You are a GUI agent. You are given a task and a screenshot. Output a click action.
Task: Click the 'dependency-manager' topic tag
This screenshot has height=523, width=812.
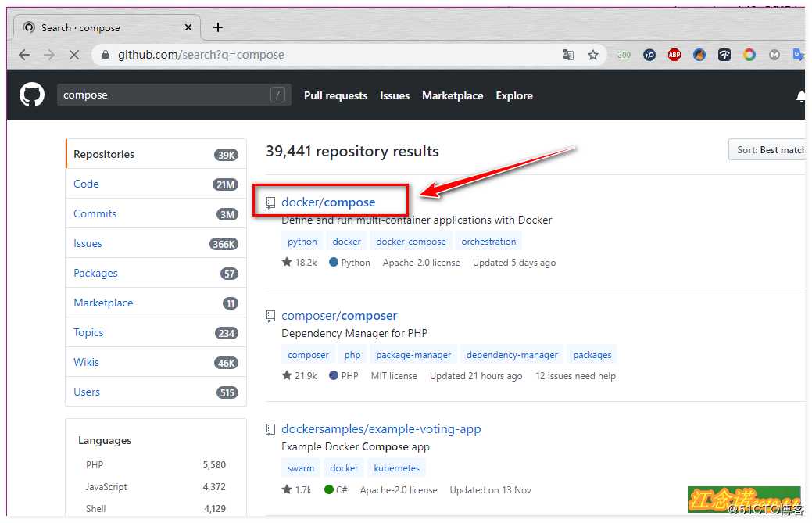(x=512, y=355)
